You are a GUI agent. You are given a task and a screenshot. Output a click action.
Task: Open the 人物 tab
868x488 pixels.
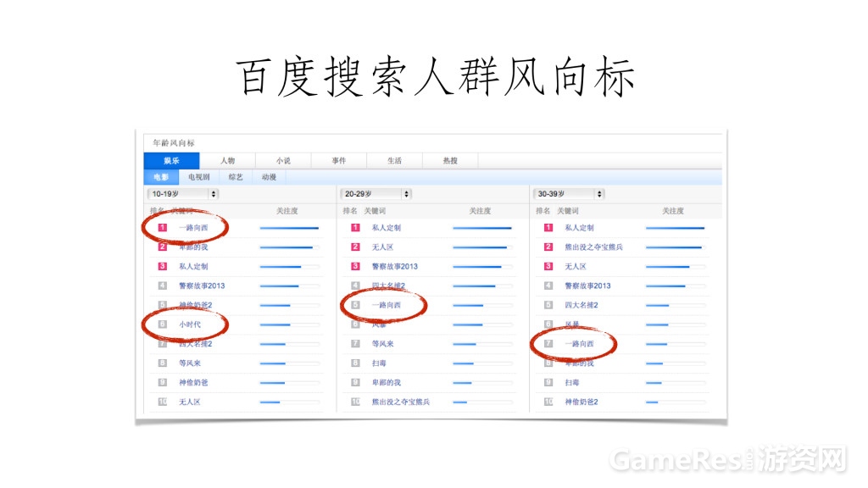pos(227,160)
